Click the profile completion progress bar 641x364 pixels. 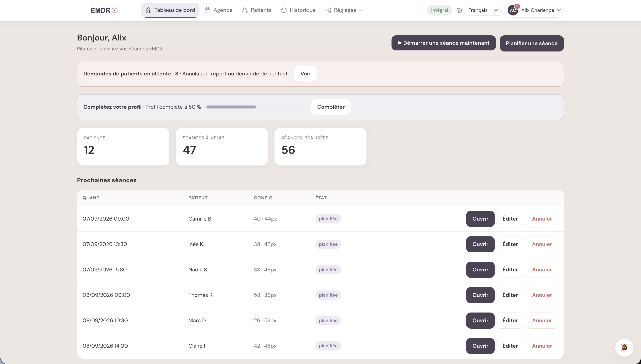coord(256,107)
